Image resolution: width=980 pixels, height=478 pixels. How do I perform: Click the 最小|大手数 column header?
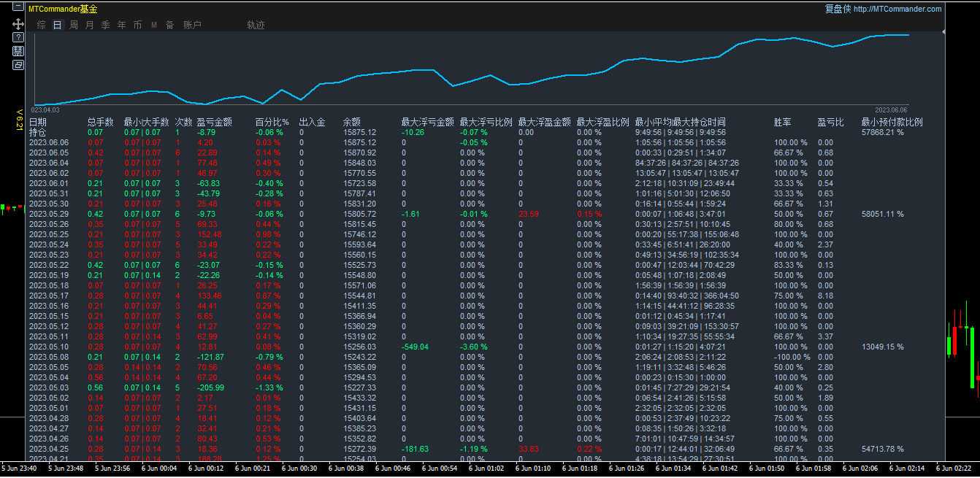click(146, 123)
